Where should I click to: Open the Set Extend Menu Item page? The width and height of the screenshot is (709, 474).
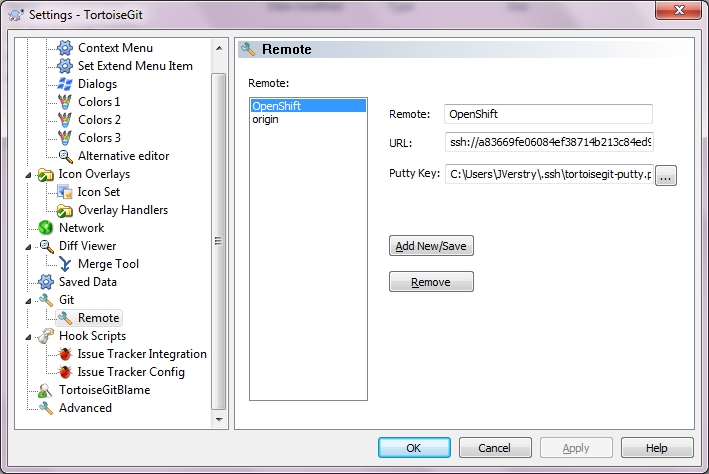coord(135,66)
